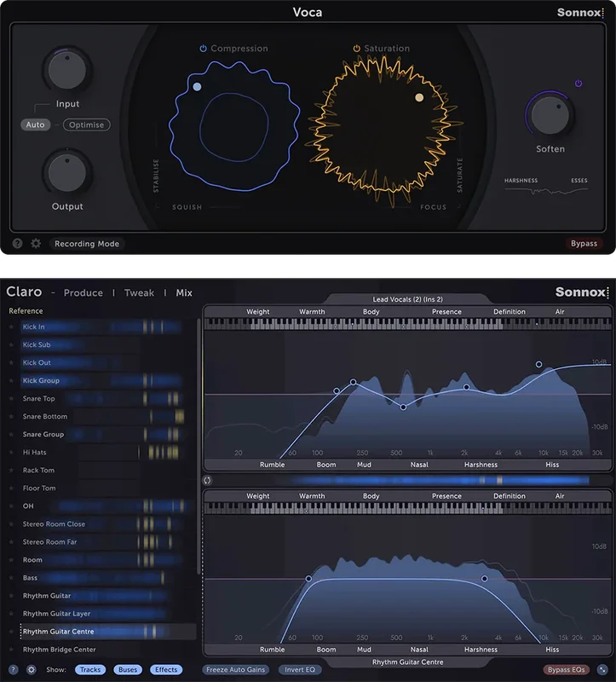The image size is (616, 682).
Task: Click the Nasal dip EQ node in upper graph
Action: click(403, 407)
